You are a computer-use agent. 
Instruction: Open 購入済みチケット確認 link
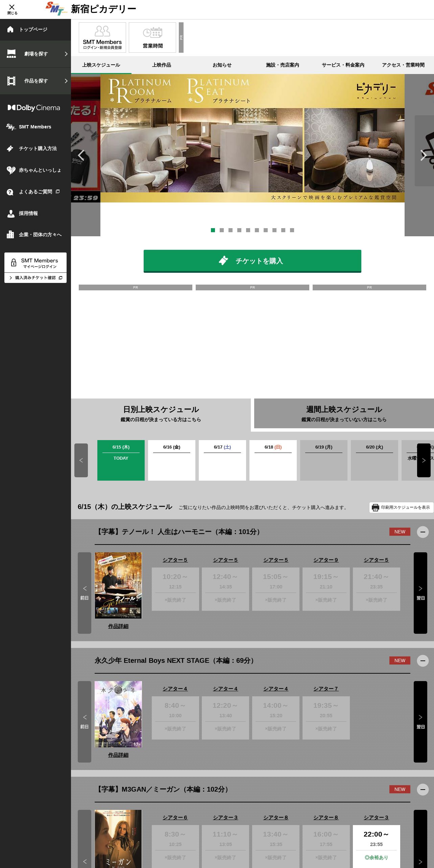[x=35, y=278]
